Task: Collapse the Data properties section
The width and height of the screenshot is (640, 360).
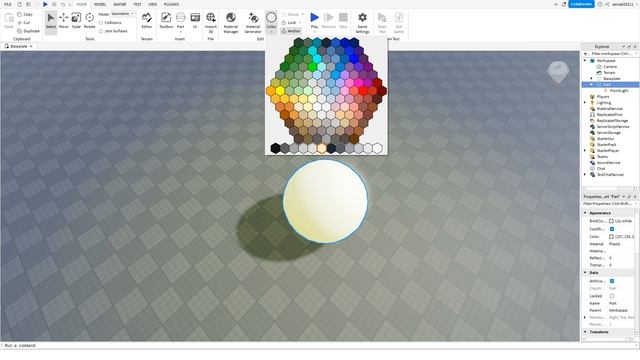Action: tap(585, 273)
